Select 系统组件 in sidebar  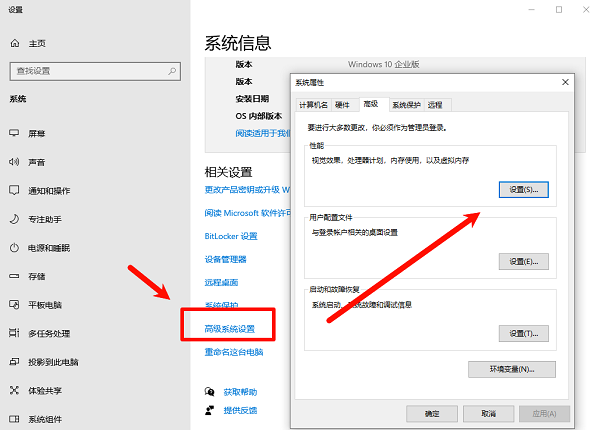tap(45, 420)
